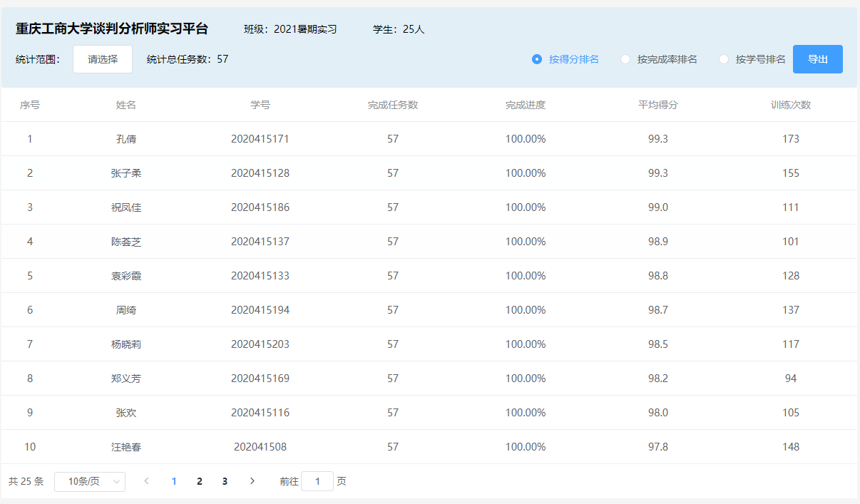
Task: Expand the 10条/页 page size dropdown
Action: 90,482
